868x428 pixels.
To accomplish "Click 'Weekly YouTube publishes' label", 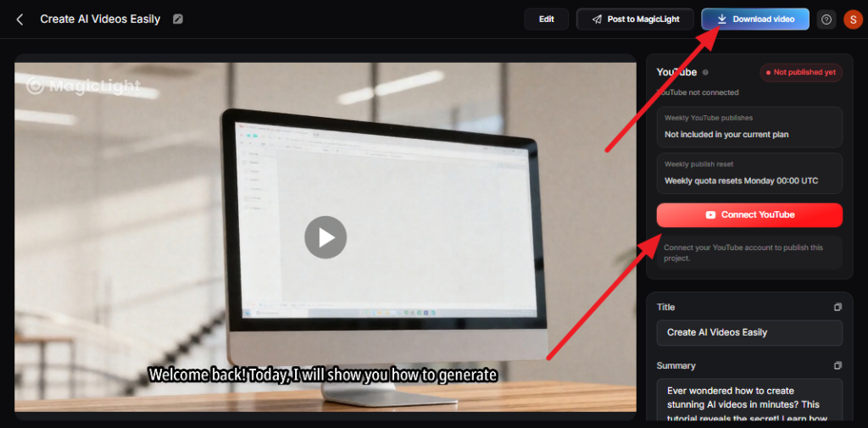I will pyautogui.click(x=709, y=118).
